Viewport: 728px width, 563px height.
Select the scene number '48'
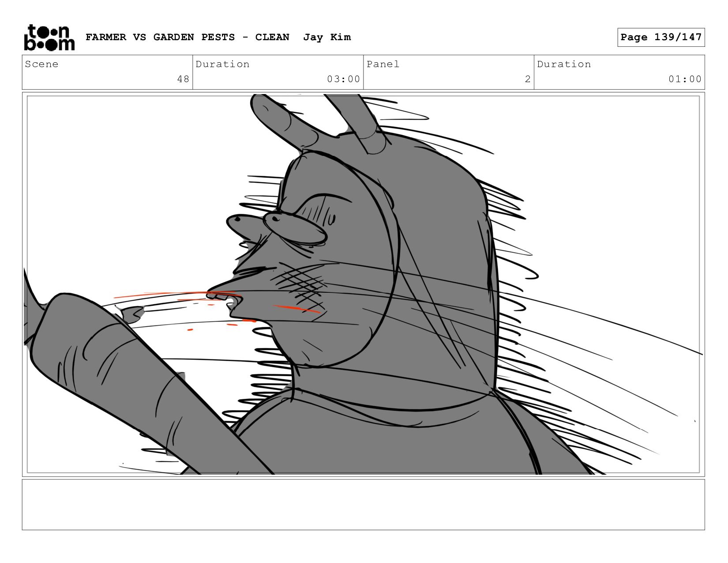tap(183, 79)
